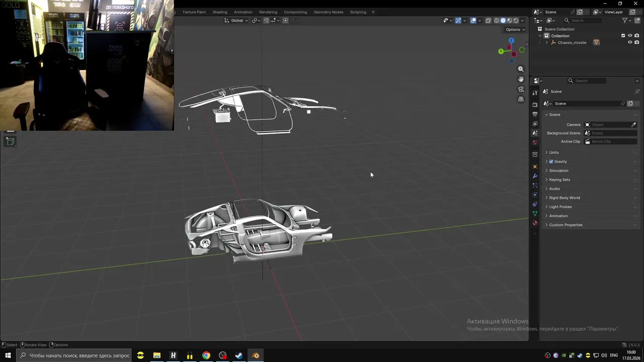Screen dimensions: 644x362
Task: Click the Z axis on navigation gizmo
Action: point(511,40)
